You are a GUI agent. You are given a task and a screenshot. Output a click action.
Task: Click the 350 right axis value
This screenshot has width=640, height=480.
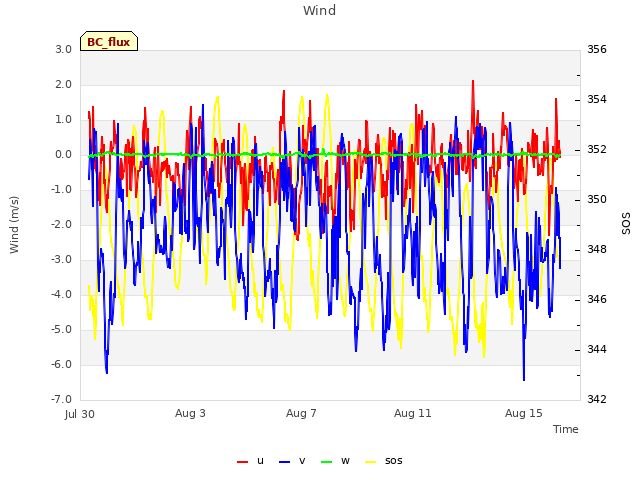[597, 200]
